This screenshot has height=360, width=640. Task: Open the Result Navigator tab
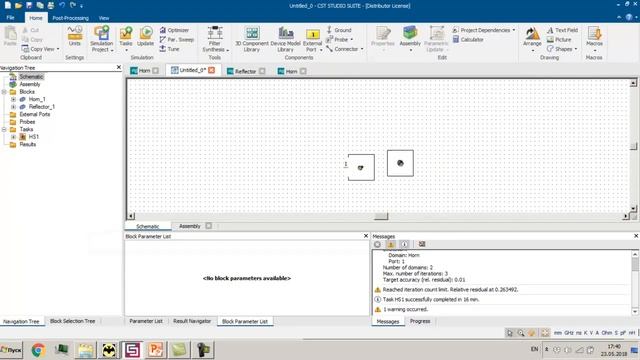click(192, 321)
